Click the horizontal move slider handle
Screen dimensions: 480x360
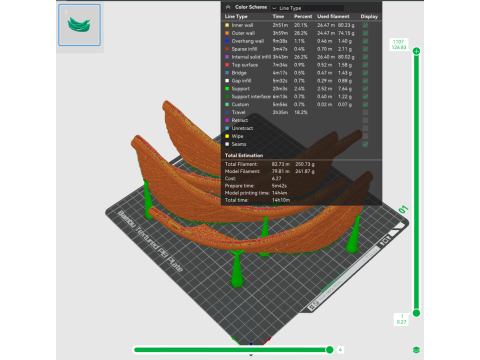(329, 350)
